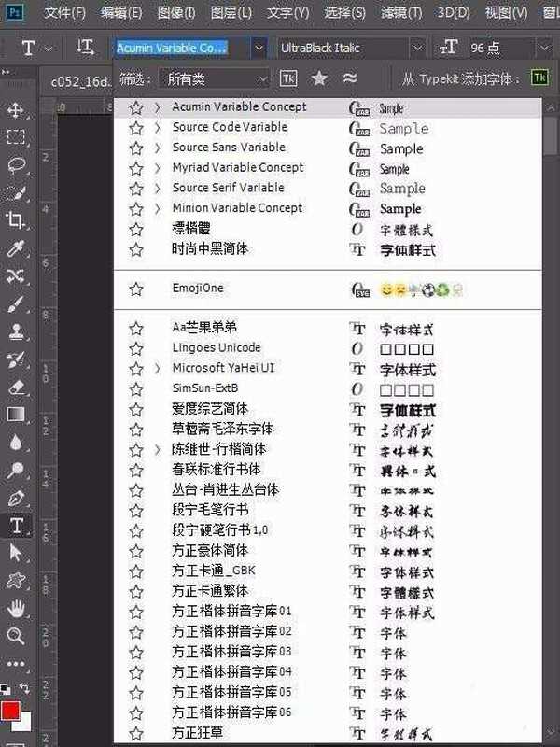Image resolution: width=560 pixels, height=747 pixels.
Task: Show similar fonts filter icon
Action: click(350, 78)
